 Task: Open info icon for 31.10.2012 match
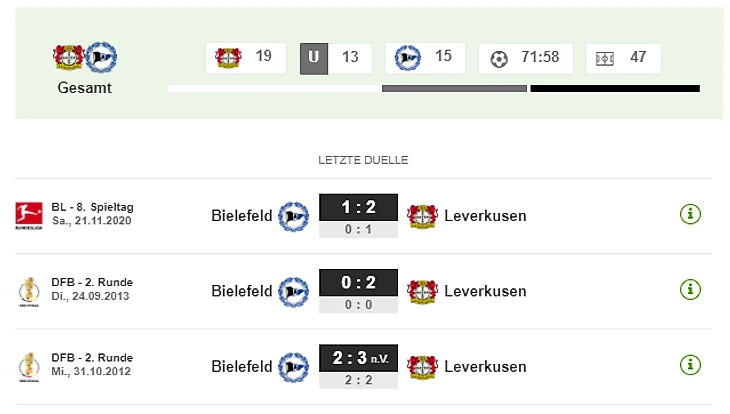point(690,365)
